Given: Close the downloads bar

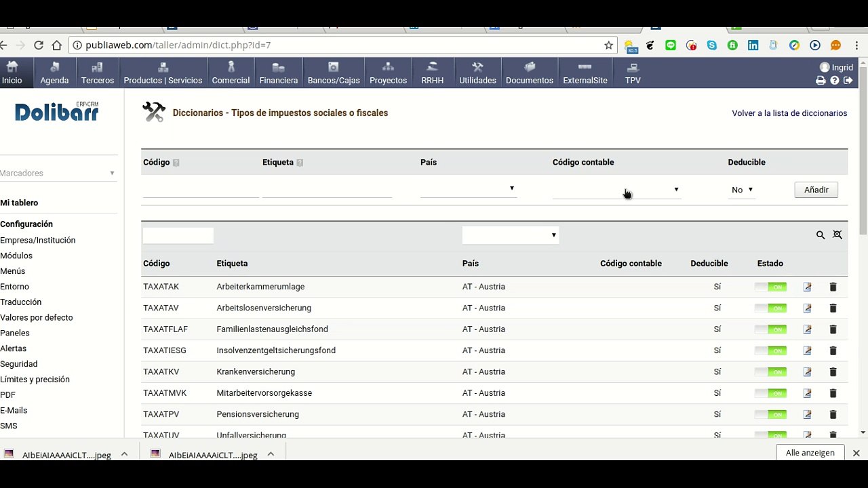Looking at the screenshot, I should 856,453.
